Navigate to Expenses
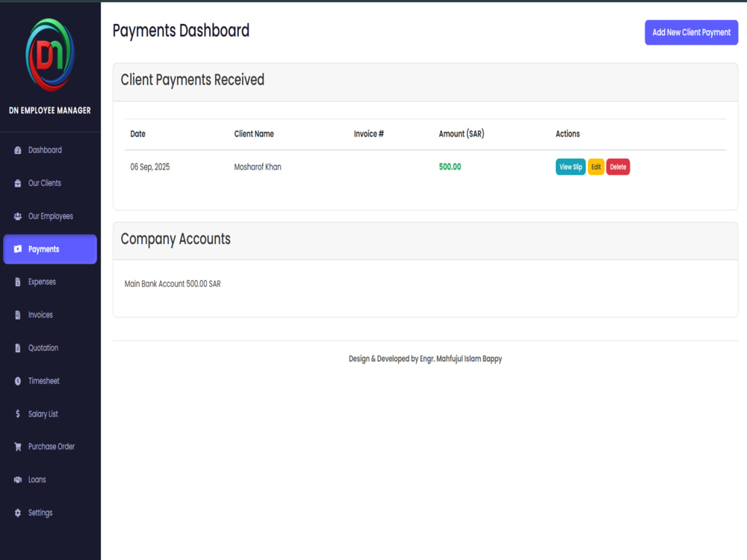 tap(50, 282)
